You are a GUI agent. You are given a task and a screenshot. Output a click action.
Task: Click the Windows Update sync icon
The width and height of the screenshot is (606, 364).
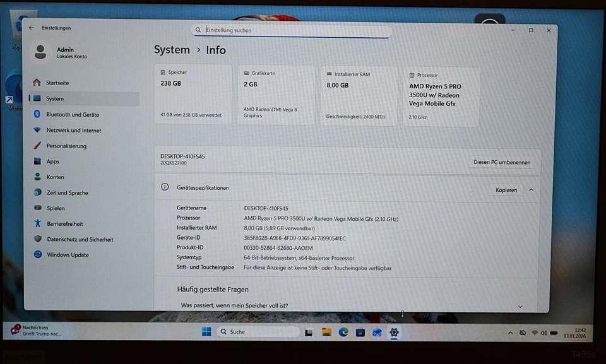coord(37,254)
